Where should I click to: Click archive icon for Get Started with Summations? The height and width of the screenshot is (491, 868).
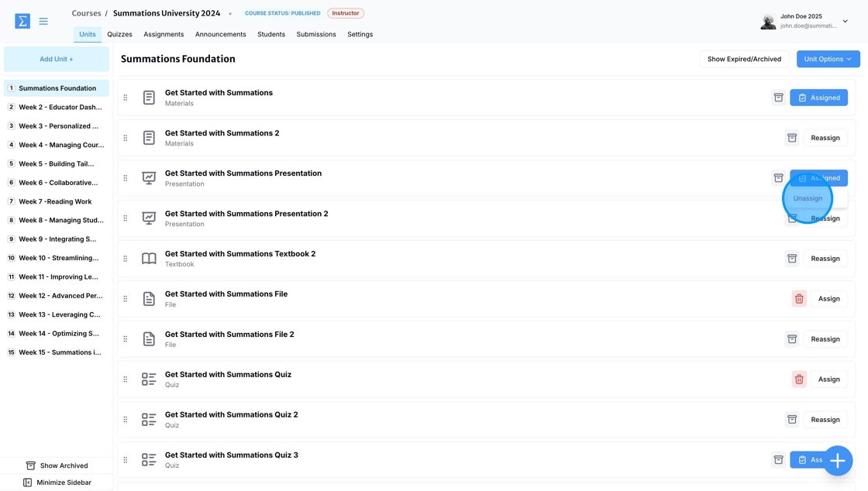point(778,98)
